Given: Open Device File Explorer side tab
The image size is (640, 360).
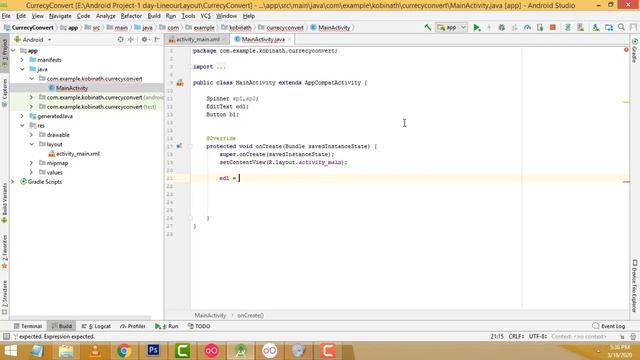Looking at the screenshot, I should (635, 286).
